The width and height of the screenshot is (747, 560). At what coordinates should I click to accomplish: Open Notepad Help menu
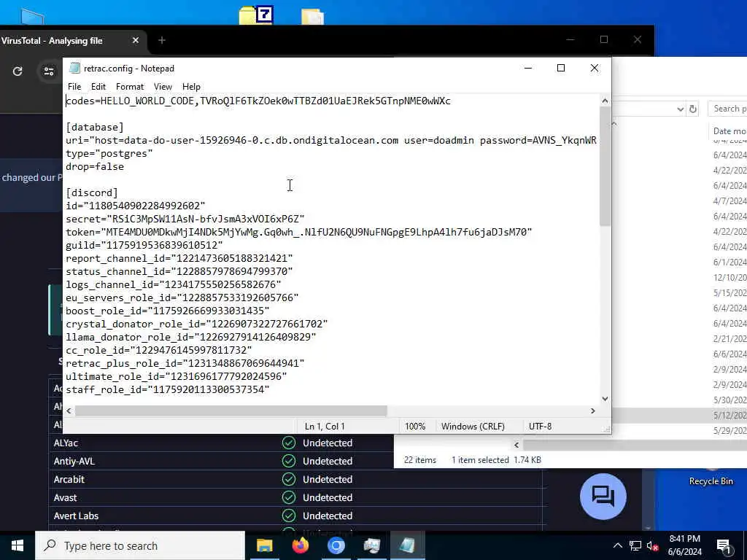click(191, 87)
